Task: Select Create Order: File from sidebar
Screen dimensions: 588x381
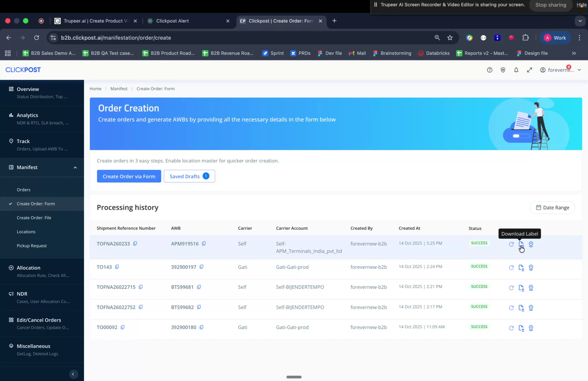Action: click(34, 218)
